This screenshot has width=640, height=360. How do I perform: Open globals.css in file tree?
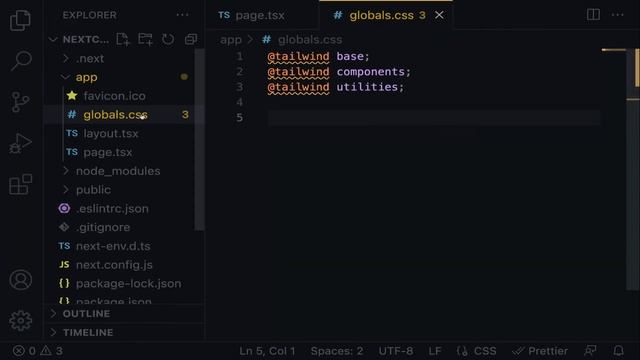click(115, 115)
